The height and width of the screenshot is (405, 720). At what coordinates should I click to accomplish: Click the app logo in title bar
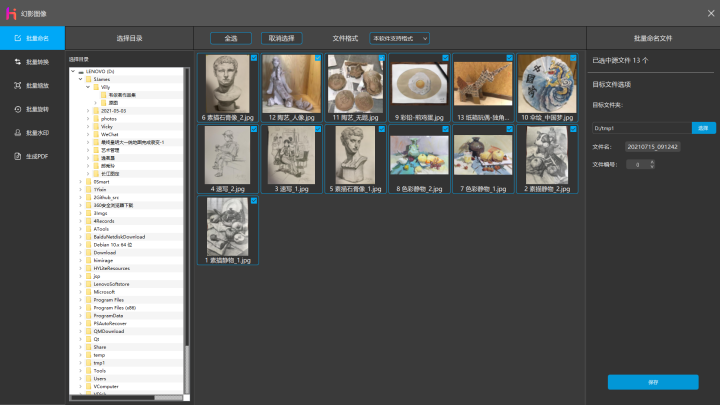[10, 12]
